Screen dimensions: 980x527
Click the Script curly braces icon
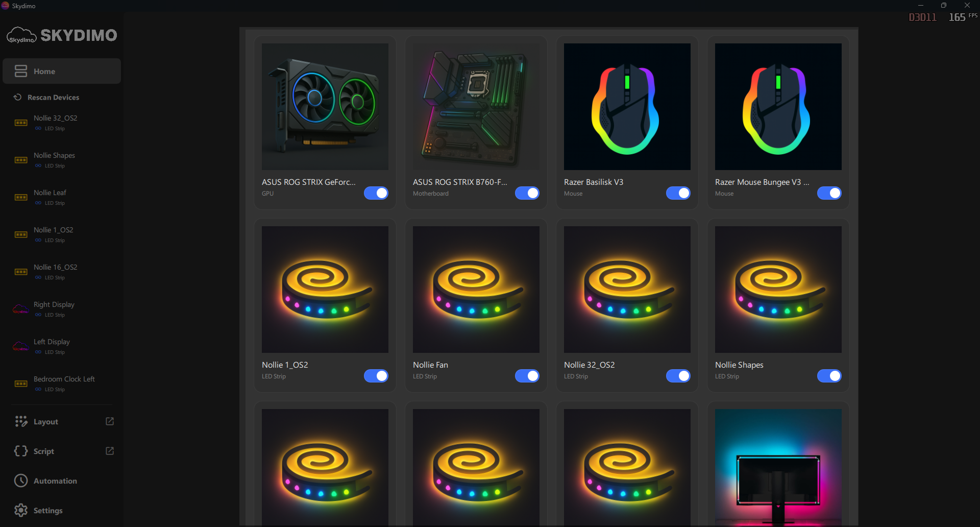point(21,451)
